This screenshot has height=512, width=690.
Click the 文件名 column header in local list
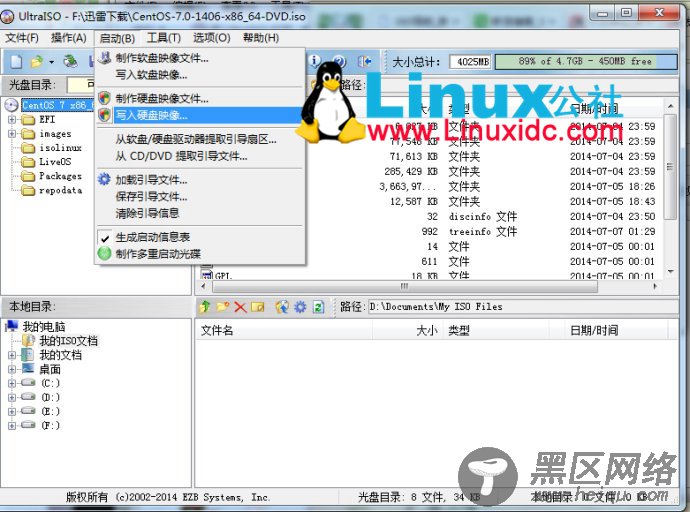coord(284,330)
